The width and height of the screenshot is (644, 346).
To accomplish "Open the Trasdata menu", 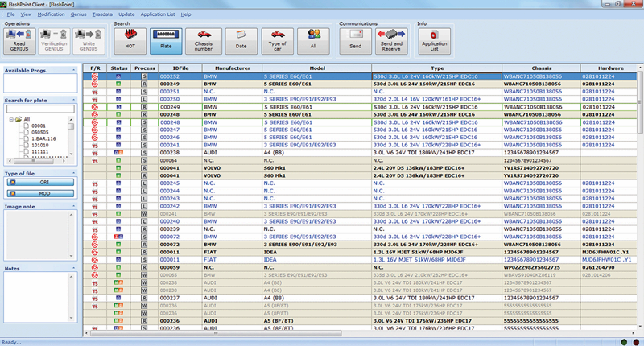I will 102,14.
